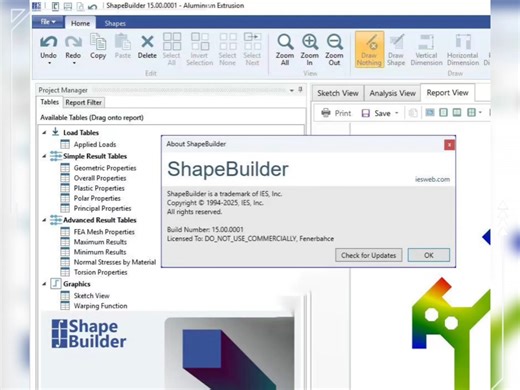Click Select None tool
The width and height of the screenshot is (520, 390).
[228, 49]
